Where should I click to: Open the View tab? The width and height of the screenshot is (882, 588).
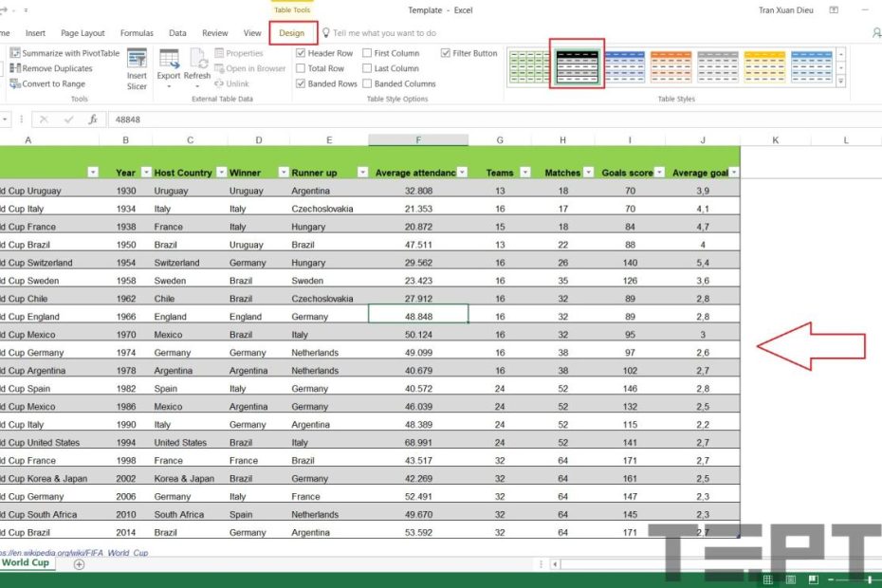coord(252,33)
